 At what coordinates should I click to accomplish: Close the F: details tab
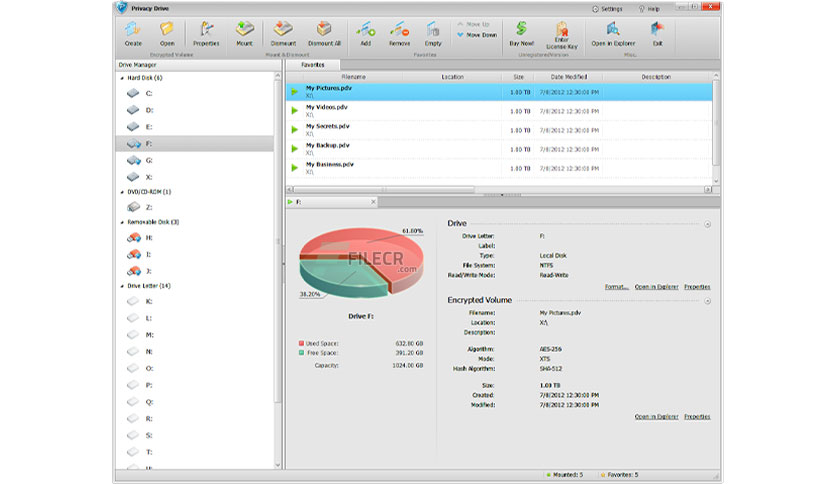click(373, 202)
